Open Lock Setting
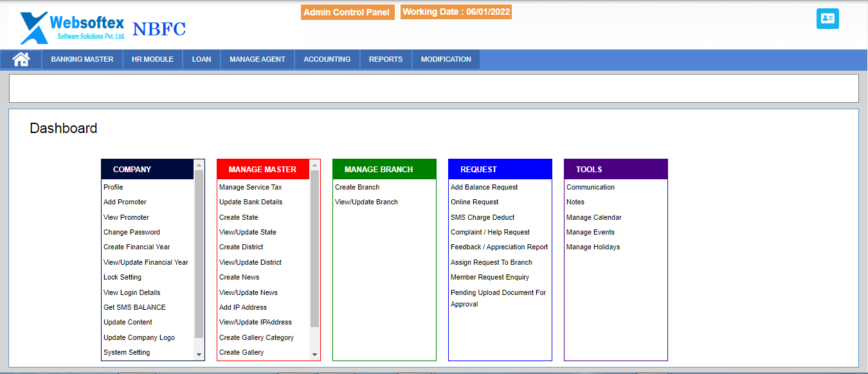This screenshot has width=868, height=374. pyautogui.click(x=122, y=277)
